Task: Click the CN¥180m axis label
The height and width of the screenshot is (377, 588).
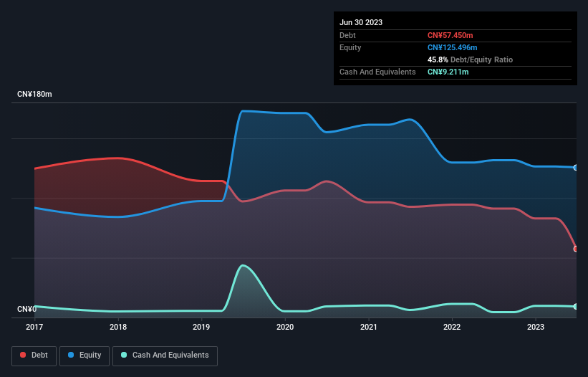Action: [x=34, y=94]
